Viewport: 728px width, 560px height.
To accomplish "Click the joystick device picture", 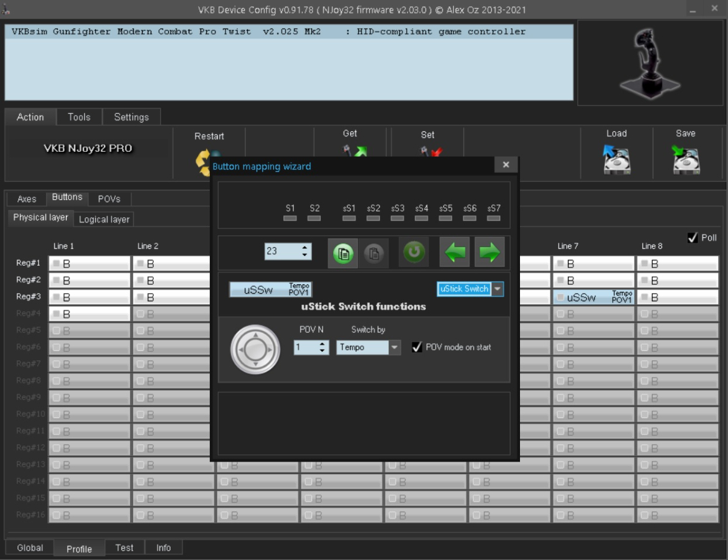I will point(650,63).
